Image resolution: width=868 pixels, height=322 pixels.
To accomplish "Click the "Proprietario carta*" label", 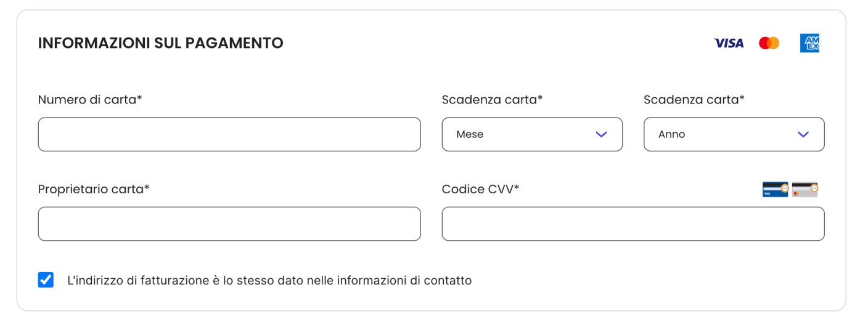I will pos(94,189).
